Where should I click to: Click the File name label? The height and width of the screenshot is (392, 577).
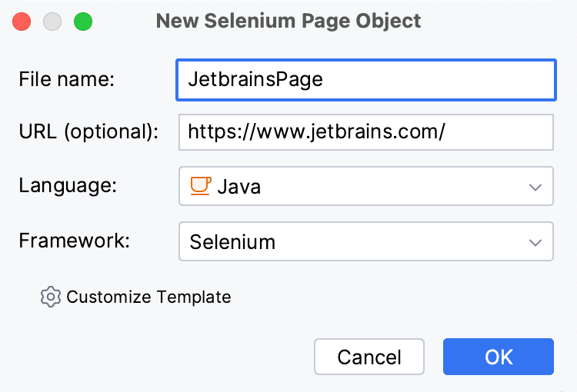pos(67,79)
